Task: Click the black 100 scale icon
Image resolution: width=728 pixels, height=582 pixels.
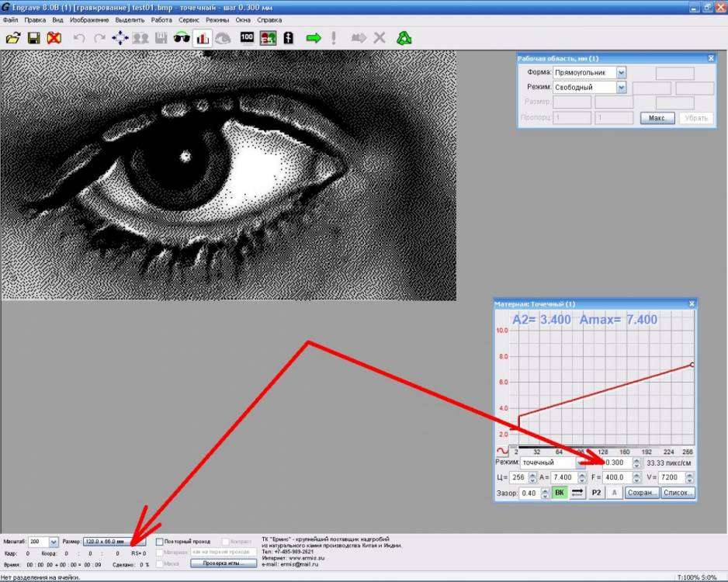Action: coord(248,37)
